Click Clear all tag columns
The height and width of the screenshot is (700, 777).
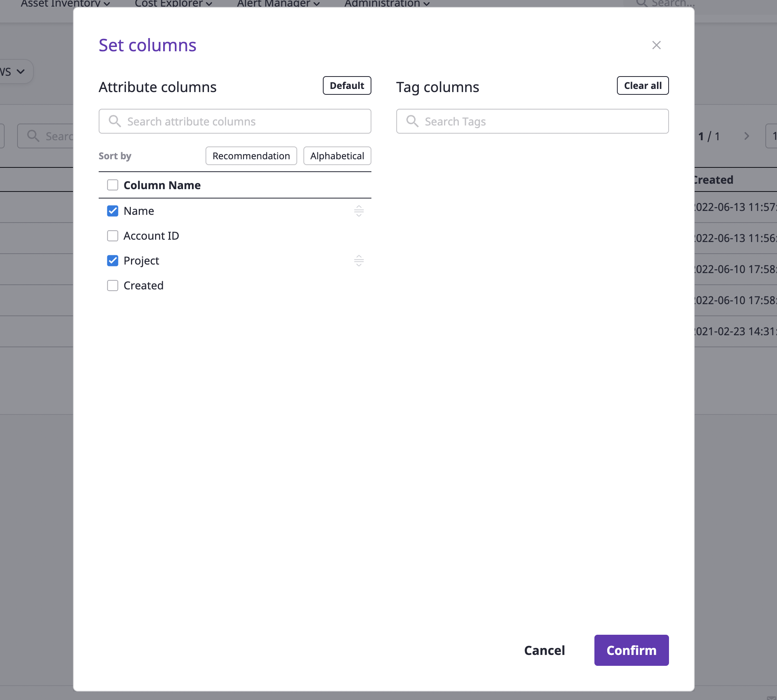pyautogui.click(x=643, y=85)
